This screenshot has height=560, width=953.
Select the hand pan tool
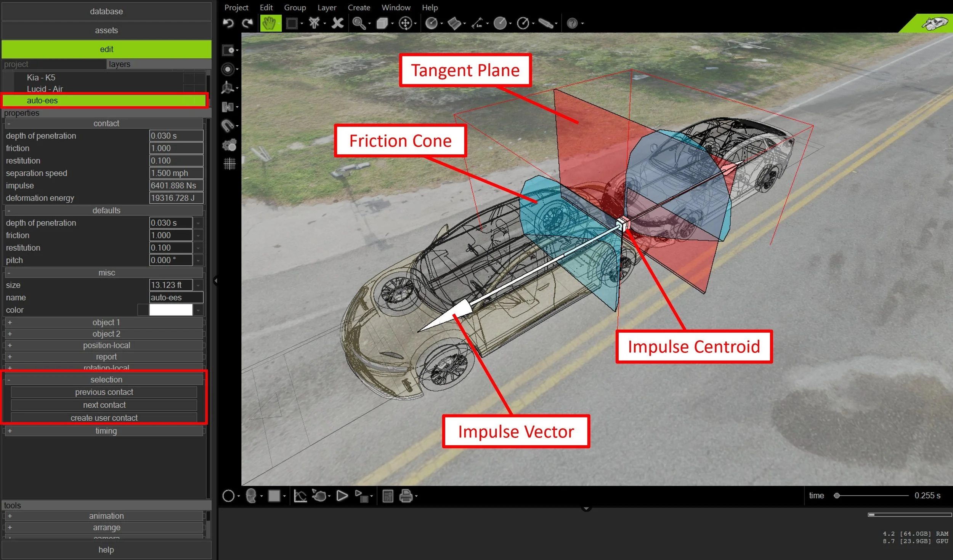(270, 23)
